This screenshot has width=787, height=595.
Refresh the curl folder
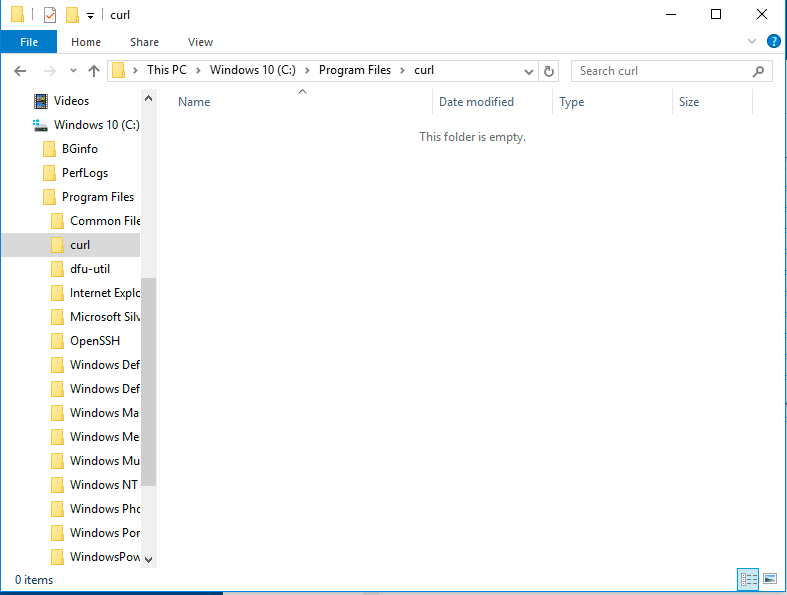[549, 71]
